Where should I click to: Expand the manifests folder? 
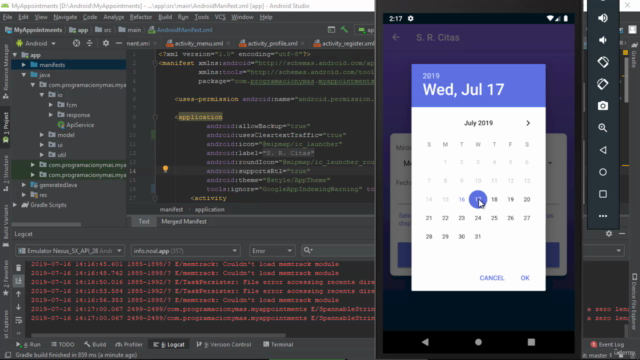(x=24, y=65)
